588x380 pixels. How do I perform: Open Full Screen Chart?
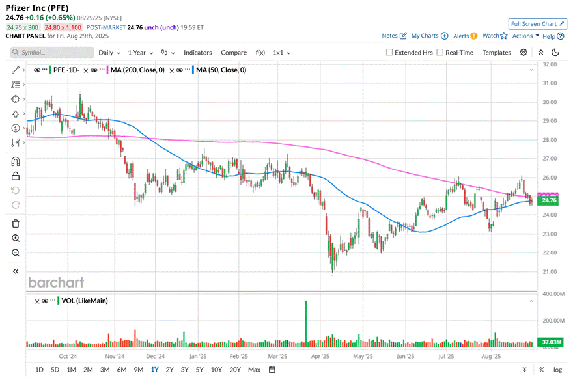coord(537,24)
